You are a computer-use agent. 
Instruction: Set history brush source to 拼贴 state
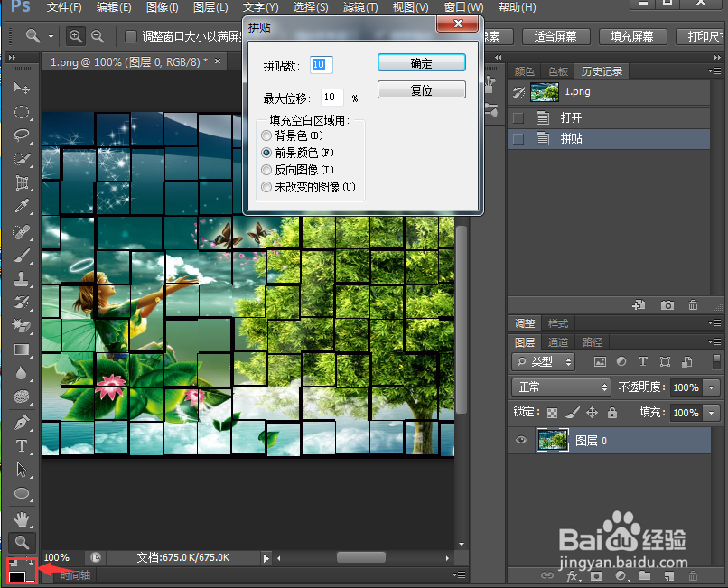[518, 139]
